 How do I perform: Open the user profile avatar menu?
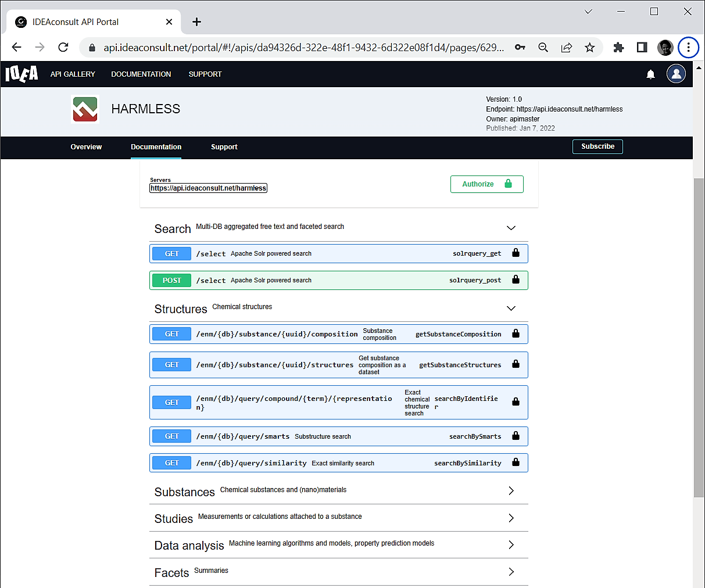pos(675,74)
